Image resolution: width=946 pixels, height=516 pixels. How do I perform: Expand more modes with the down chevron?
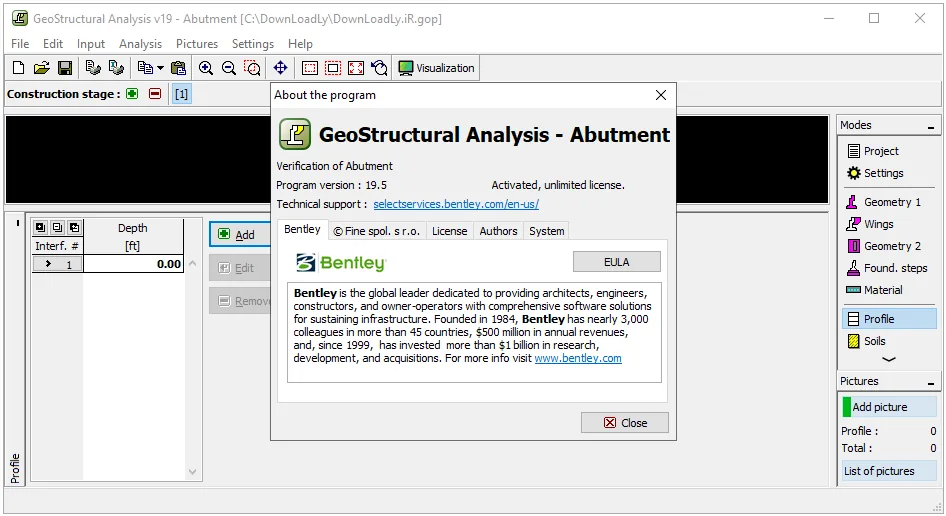click(x=889, y=359)
